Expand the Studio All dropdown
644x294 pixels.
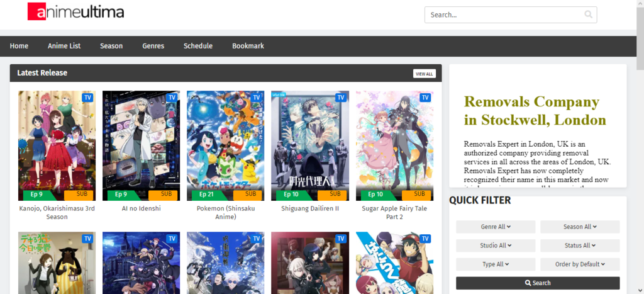pyautogui.click(x=496, y=246)
